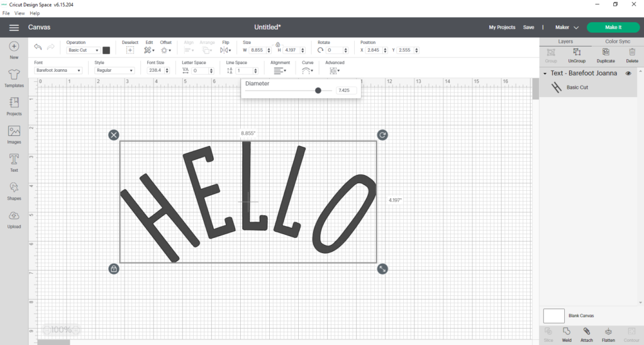Adjust the Font Size stepper arrows
Viewport: 644px width, 345px height.
coord(167,71)
